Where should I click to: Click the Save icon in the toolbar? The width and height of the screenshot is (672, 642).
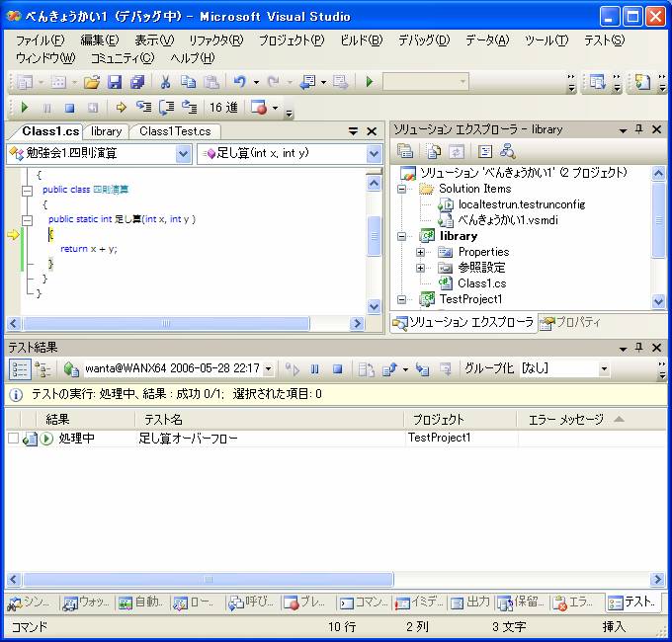pos(115,82)
